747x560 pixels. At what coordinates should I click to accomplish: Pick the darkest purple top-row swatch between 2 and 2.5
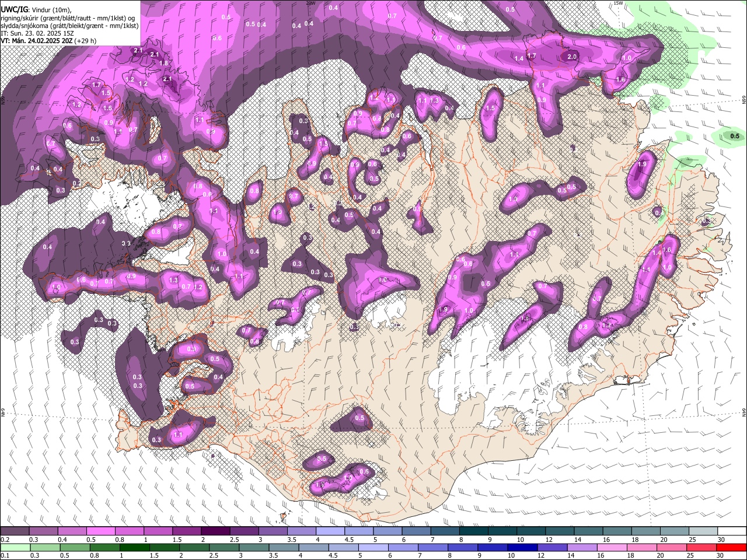pyautogui.click(x=215, y=531)
